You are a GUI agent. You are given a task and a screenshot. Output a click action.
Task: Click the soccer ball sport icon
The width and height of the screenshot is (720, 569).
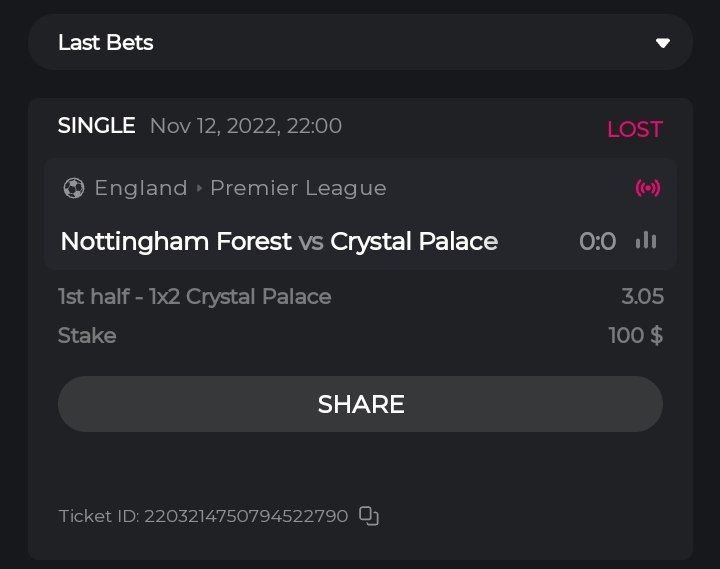(74, 188)
